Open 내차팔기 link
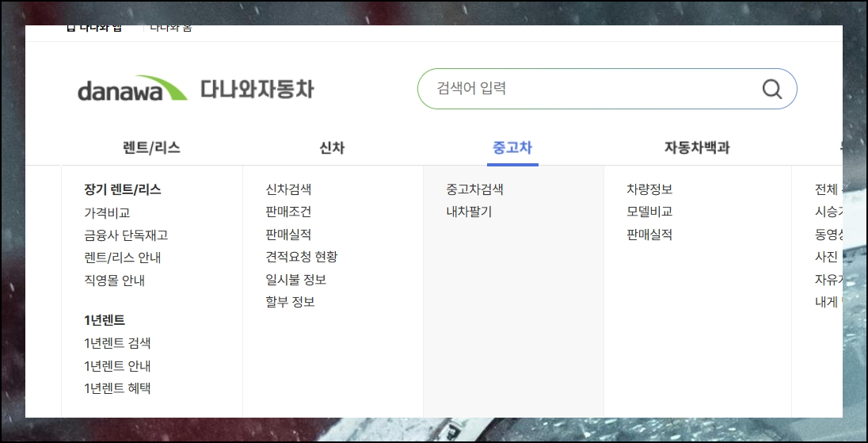Viewport: 868px width, 443px height. click(x=469, y=212)
